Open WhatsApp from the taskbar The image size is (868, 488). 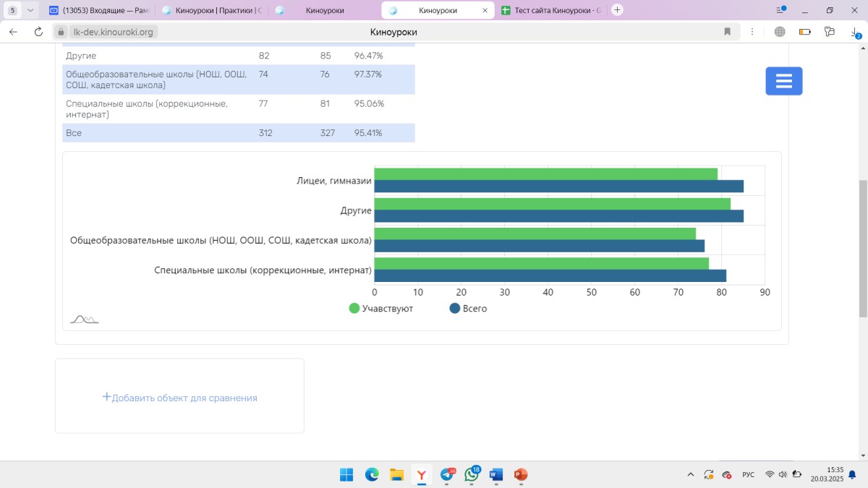click(472, 475)
